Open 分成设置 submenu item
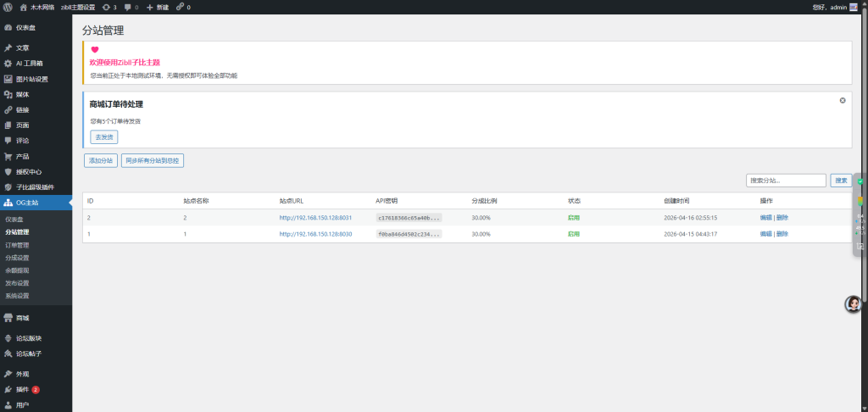The image size is (868, 412). pos(17,258)
